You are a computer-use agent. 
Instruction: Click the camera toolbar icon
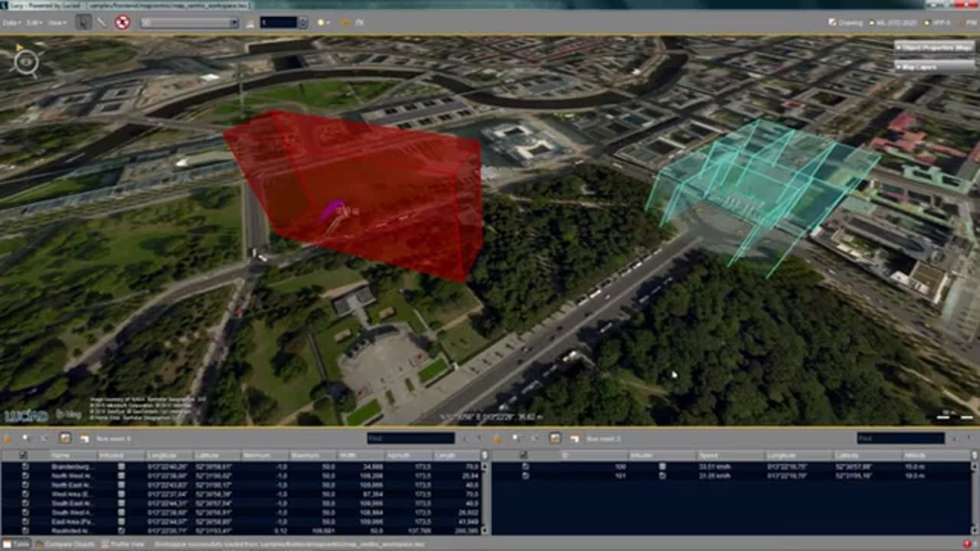coord(360,23)
